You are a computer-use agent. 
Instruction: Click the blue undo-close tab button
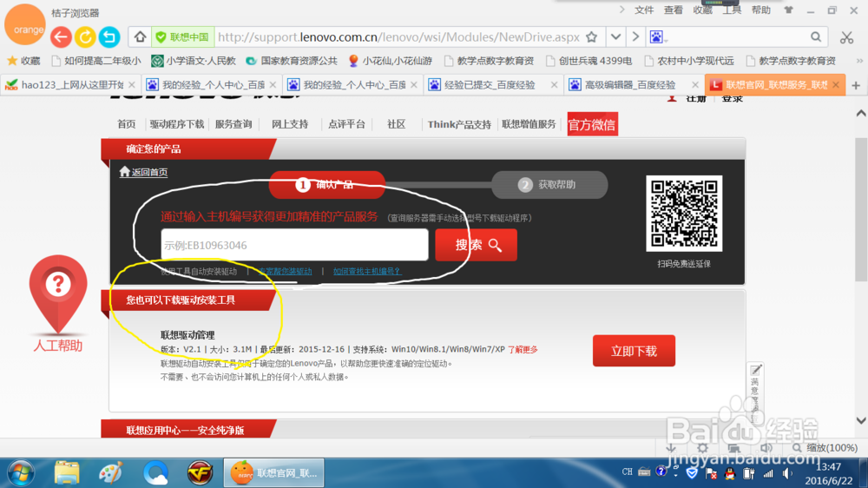click(x=109, y=37)
